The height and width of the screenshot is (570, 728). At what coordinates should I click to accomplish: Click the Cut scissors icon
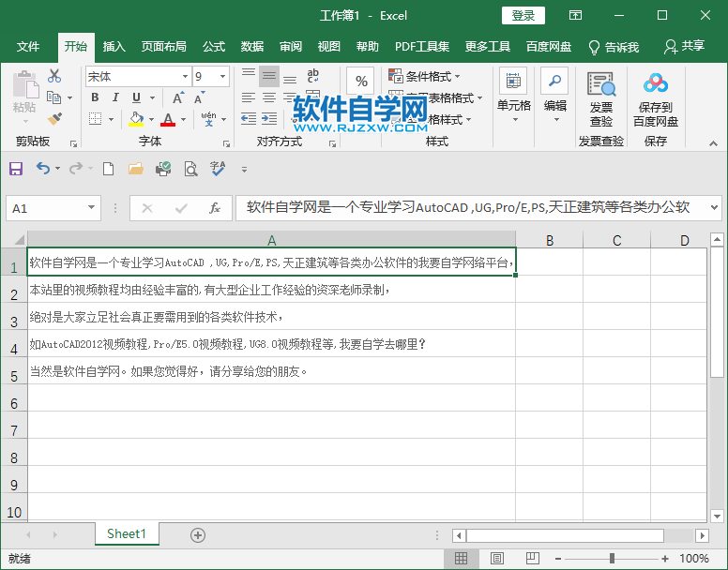54,76
